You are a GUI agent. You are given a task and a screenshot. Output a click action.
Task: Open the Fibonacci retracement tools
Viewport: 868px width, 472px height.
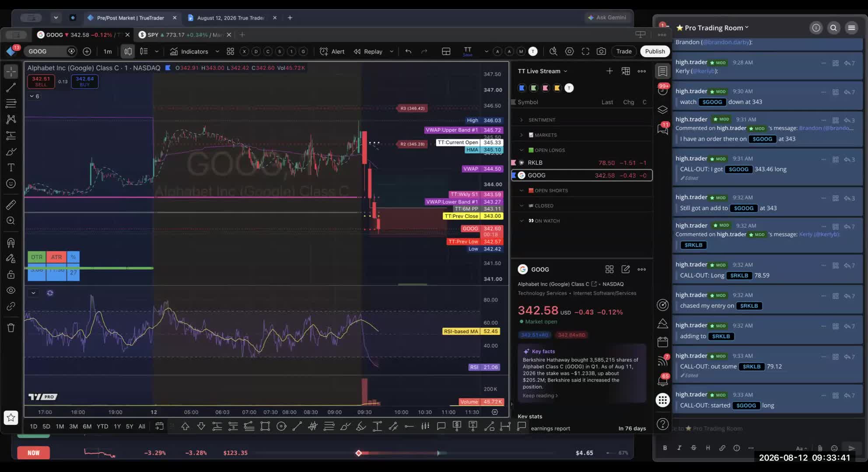[11, 103]
